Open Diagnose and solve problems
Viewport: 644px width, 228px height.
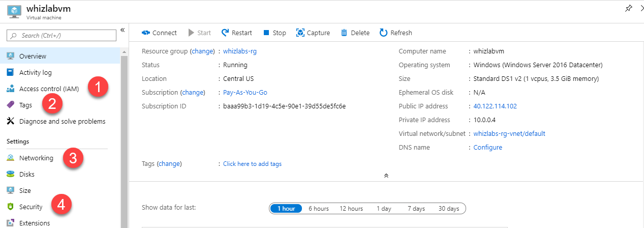[60, 121]
